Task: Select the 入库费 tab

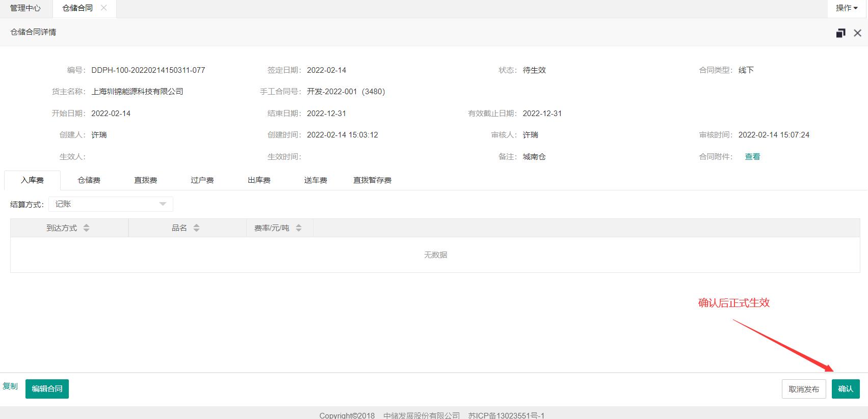Action: (x=32, y=180)
